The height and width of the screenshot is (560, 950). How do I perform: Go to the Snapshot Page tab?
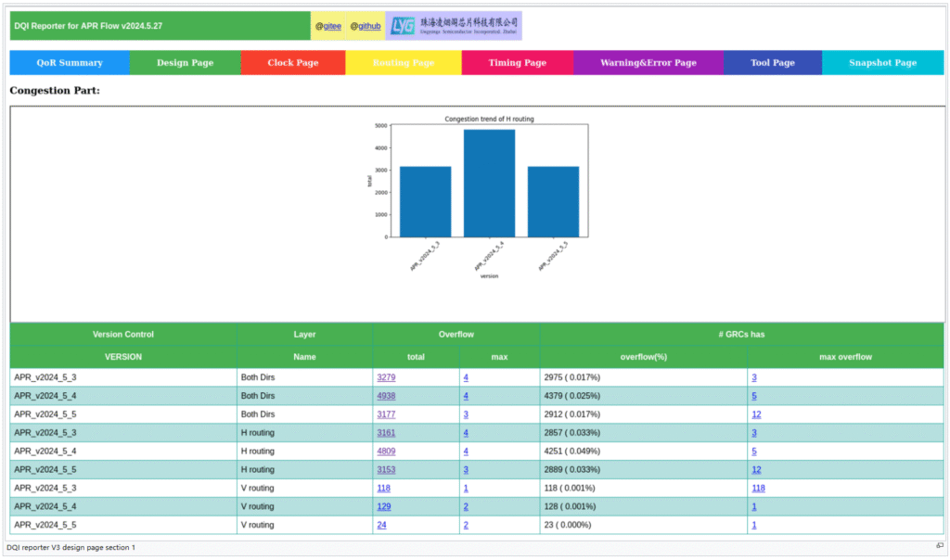[882, 63]
